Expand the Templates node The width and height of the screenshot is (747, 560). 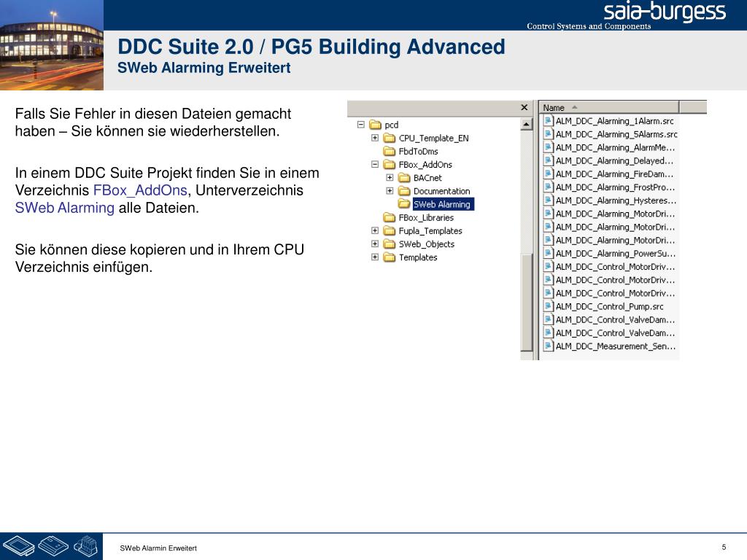375,257
